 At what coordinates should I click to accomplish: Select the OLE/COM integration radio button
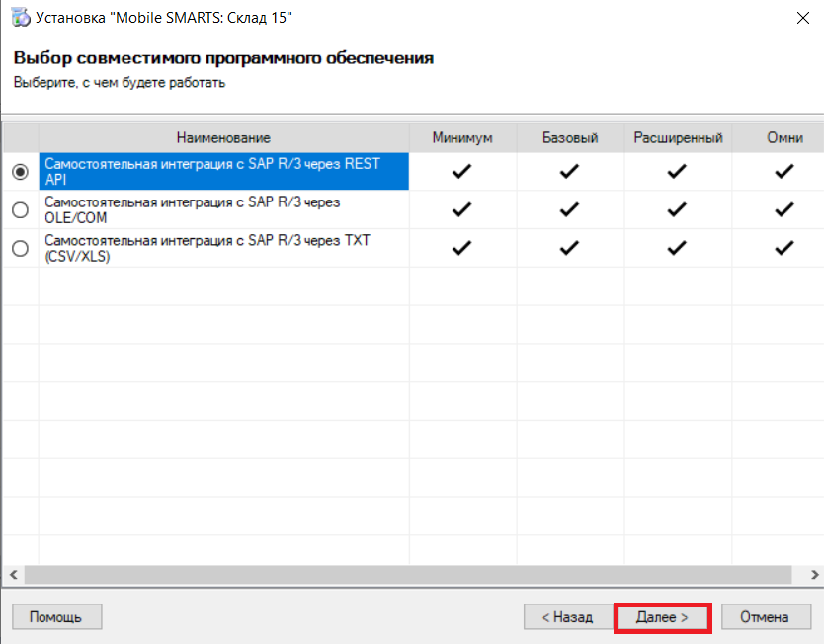point(21,210)
